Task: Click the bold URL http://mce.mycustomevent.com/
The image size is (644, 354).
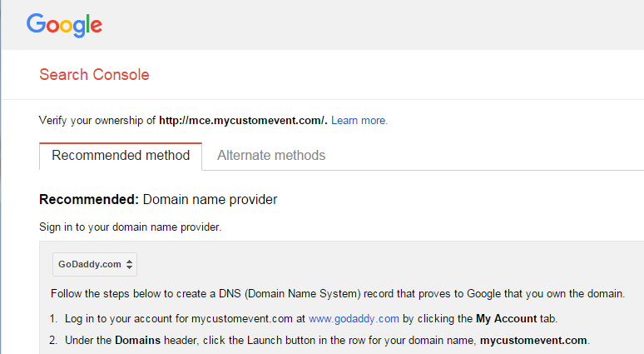Action: [243, 121]
